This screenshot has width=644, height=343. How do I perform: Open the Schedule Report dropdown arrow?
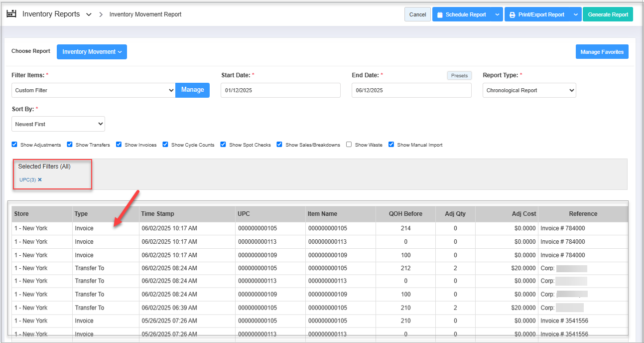(497, 15)
